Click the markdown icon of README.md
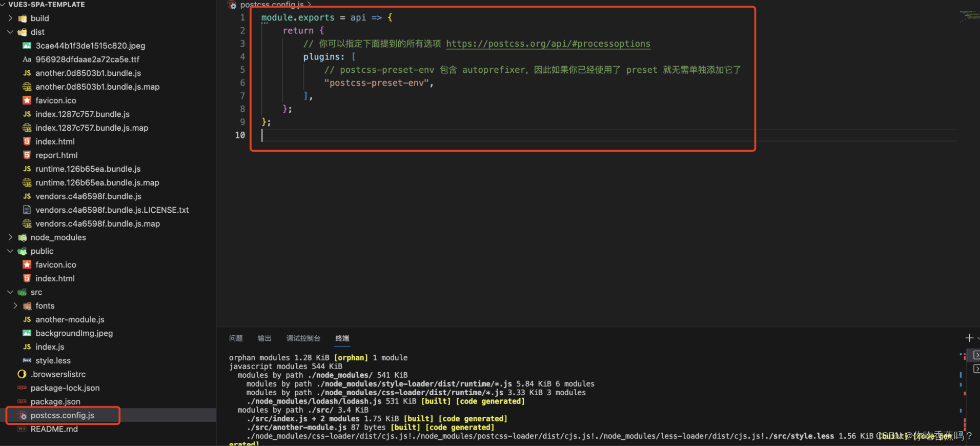The image size is (980, 446). pyautogui.click(x=22, y=429)
